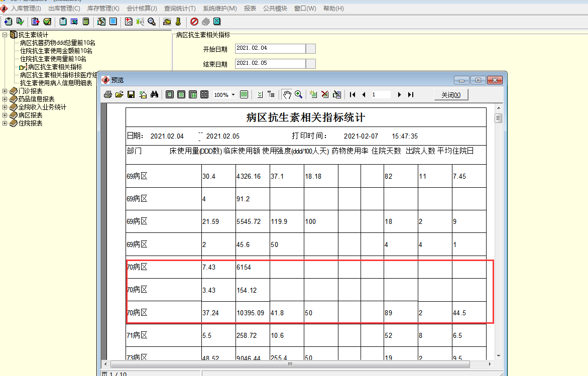Go to last page of preview
The height and width of the screenshot is (376, 588).
click(411, 94)
